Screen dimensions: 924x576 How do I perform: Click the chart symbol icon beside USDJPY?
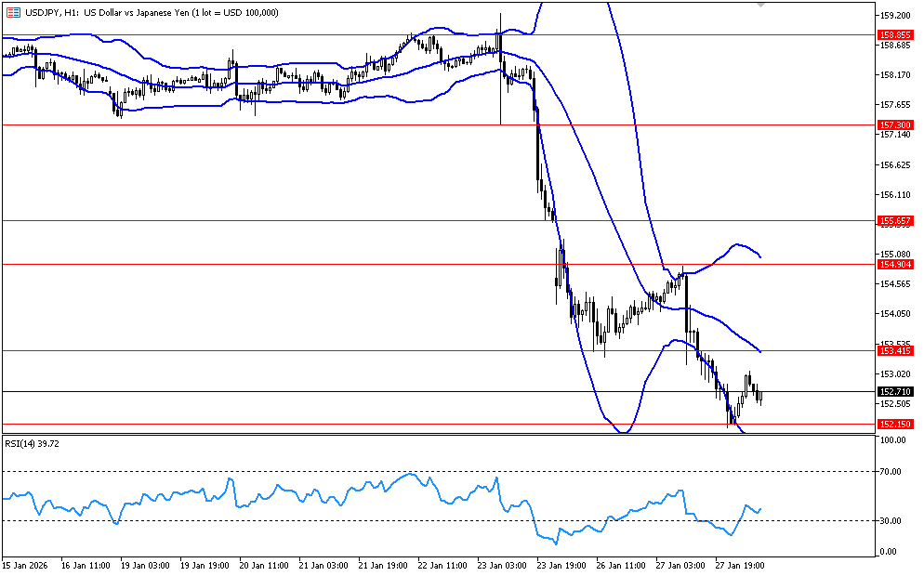(12, 12)
